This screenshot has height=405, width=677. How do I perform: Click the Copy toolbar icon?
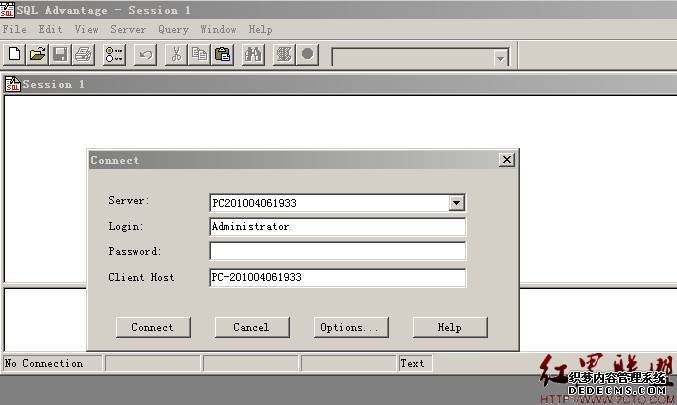click(x=199, y=55)
